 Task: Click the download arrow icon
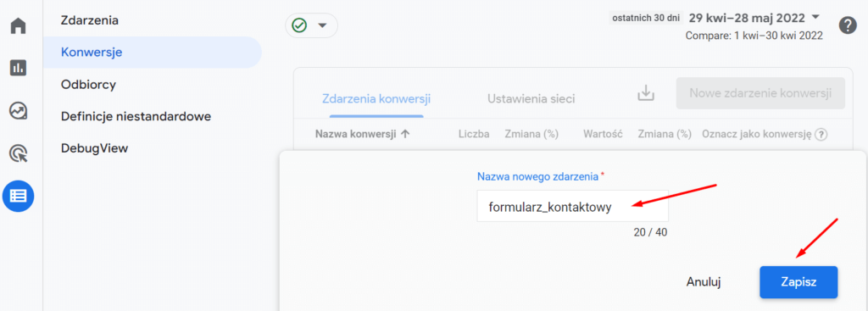point(645,93)
